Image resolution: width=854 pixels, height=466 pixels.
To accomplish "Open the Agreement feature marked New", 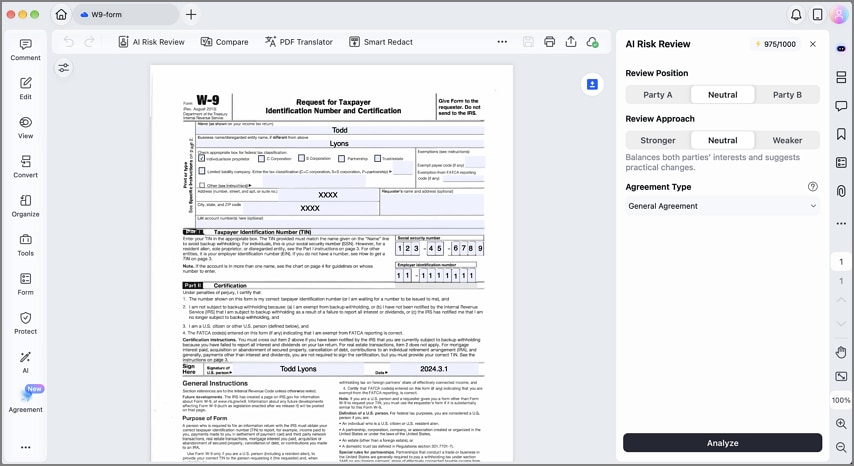I will point(25,400).
